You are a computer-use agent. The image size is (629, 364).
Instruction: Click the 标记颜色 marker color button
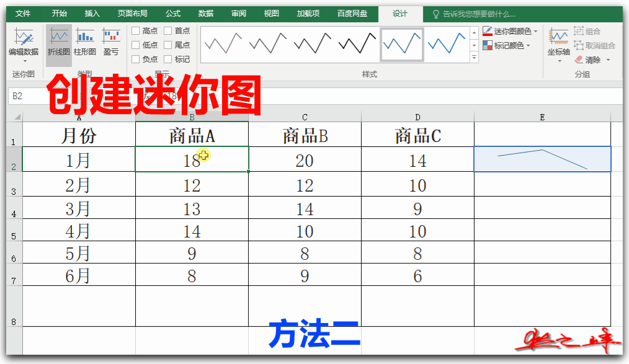(504, 45)
